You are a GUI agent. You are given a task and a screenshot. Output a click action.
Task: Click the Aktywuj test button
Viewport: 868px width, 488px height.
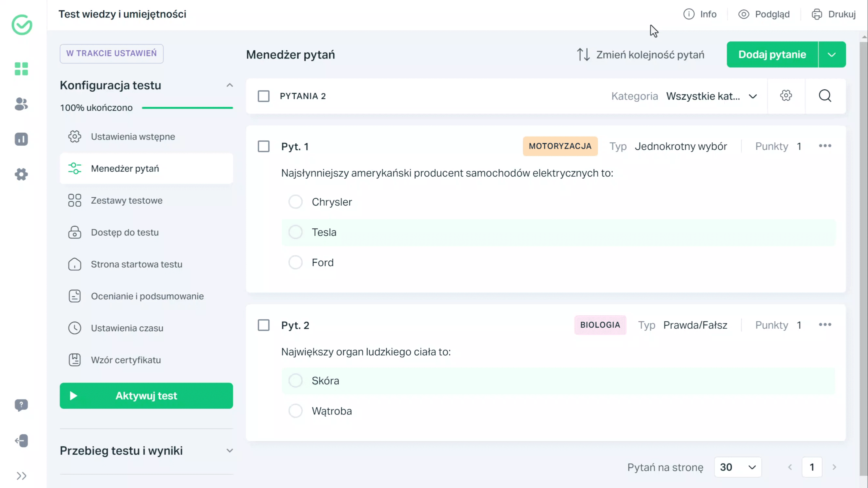[x=147, y=396]
